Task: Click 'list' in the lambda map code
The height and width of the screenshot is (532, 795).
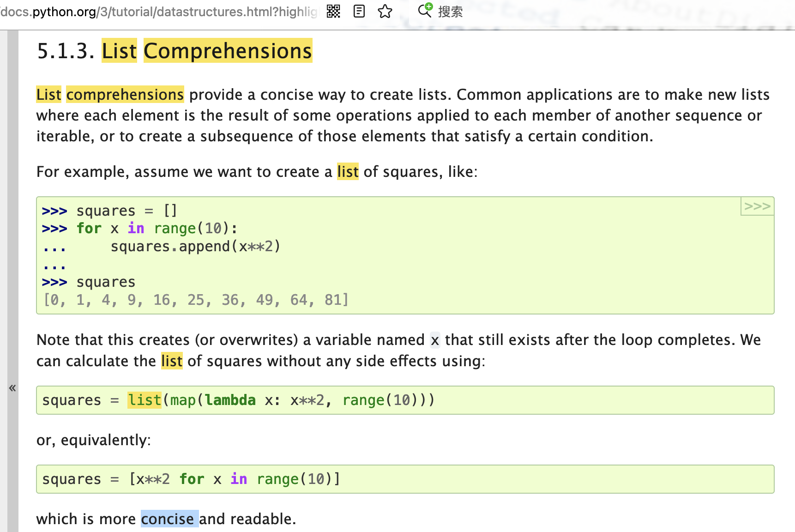Action: click(x=145, y=400)
